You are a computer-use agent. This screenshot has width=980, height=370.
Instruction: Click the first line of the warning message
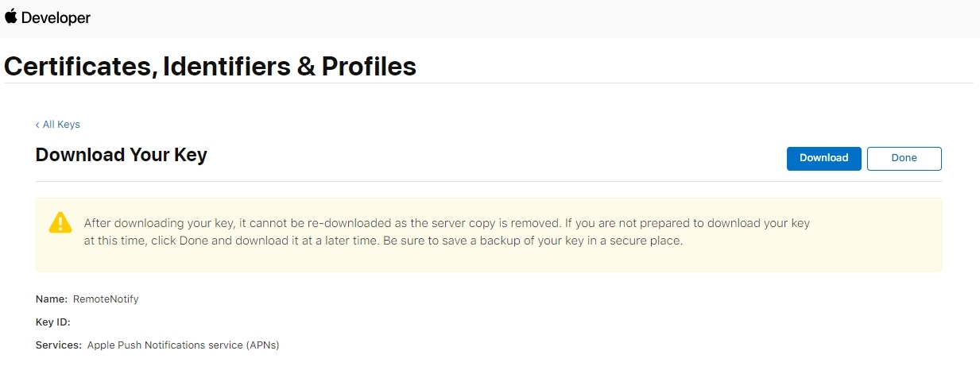pos(447,223)
